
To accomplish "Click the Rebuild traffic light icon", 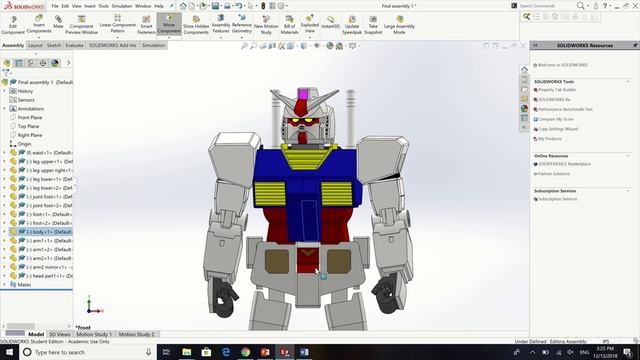I will 263,6.
